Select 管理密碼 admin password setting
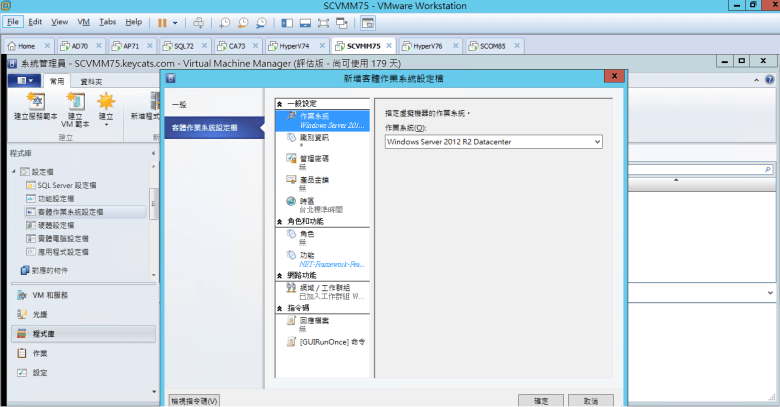 [x=314, y=158]
